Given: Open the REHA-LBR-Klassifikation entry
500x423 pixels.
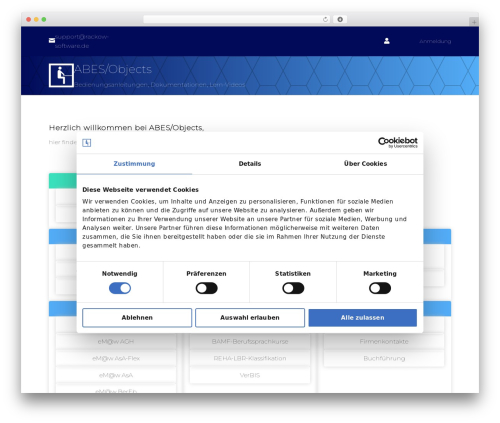Looking at the screenshot, I should pos(250,358).
